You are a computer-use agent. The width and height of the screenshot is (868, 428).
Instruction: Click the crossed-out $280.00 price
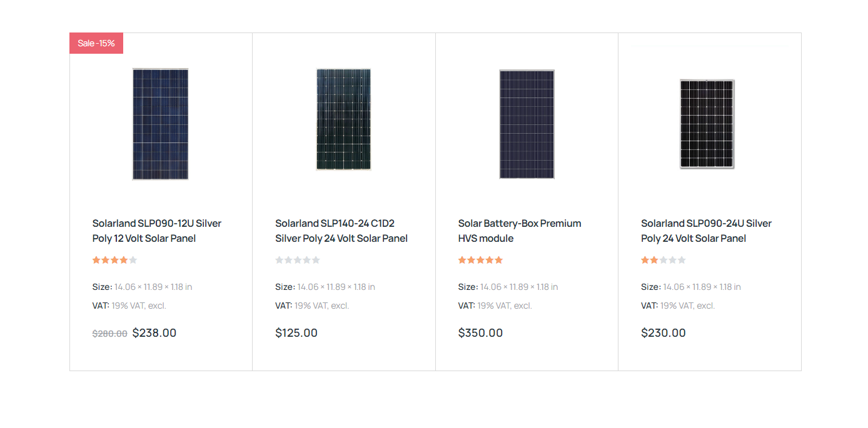[x=110, y=334]
